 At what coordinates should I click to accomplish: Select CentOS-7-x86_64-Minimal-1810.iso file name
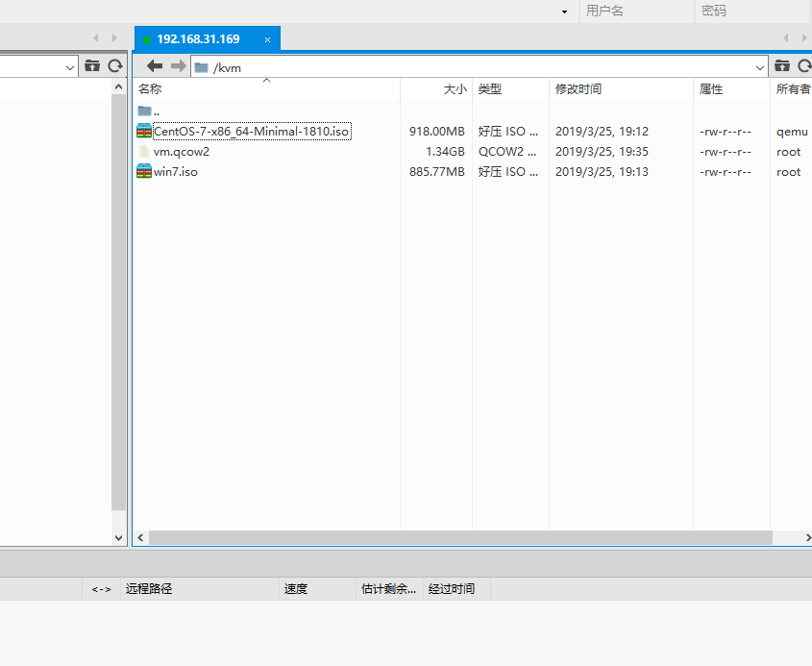coord(252,131)
